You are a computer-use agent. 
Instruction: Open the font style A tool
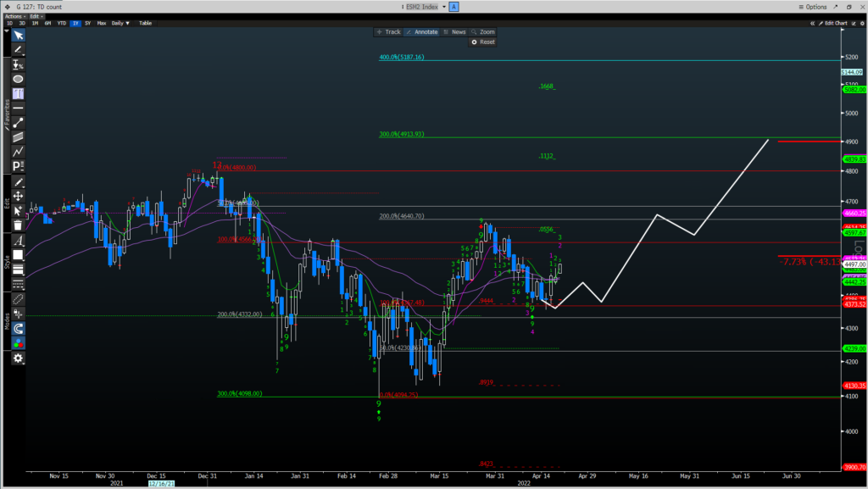click(19, 241)
